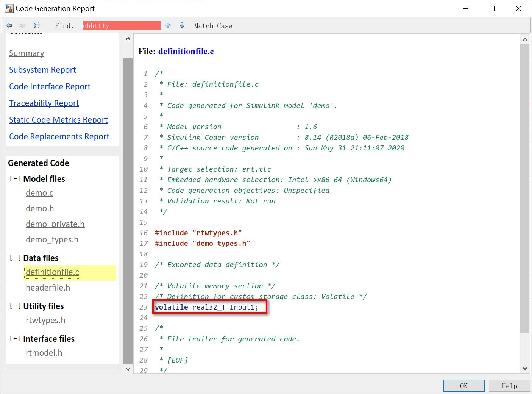Go forward with the Forward arrow icon
The image size is (532, 394).
coord(23,25)
